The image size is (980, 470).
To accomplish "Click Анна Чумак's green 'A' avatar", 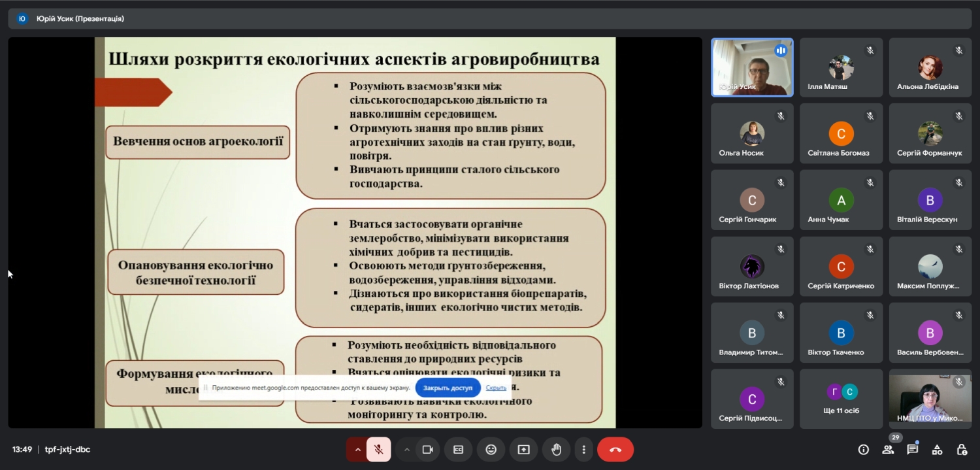I will 841,200.
